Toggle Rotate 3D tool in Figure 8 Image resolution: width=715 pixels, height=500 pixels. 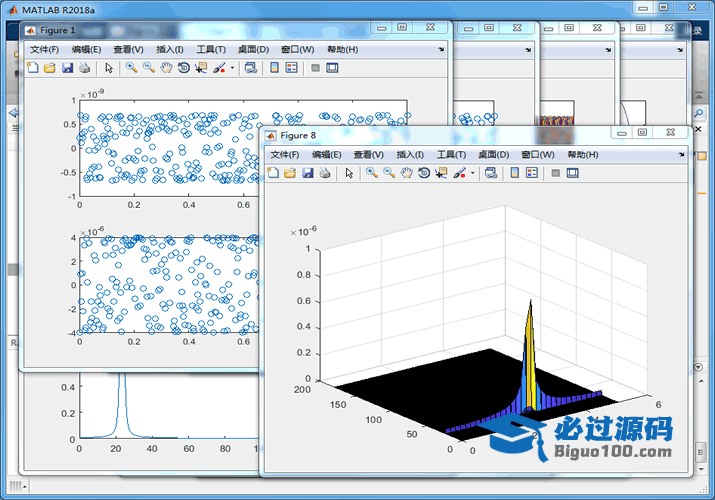[x=424, y=173]
